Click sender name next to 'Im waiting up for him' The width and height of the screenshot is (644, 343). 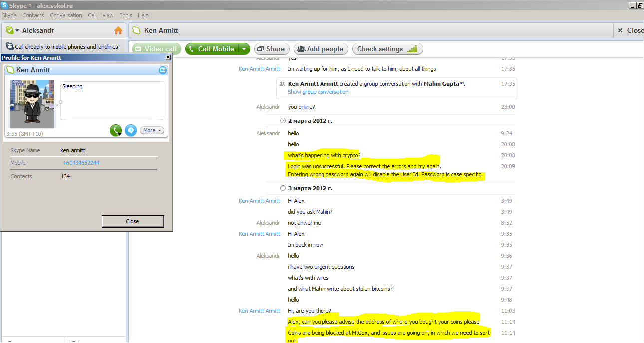point(259,69)
